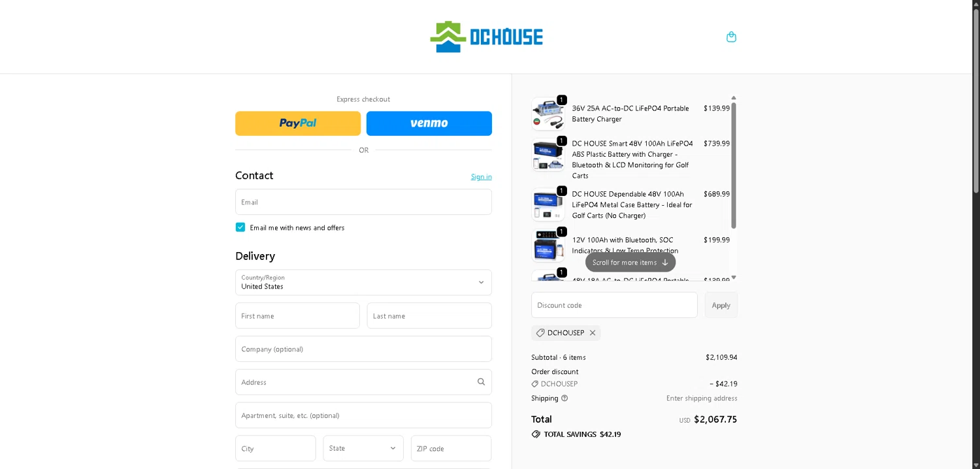Click Apply discount code button
980x469 pixels.
click(x=721, y=305)
